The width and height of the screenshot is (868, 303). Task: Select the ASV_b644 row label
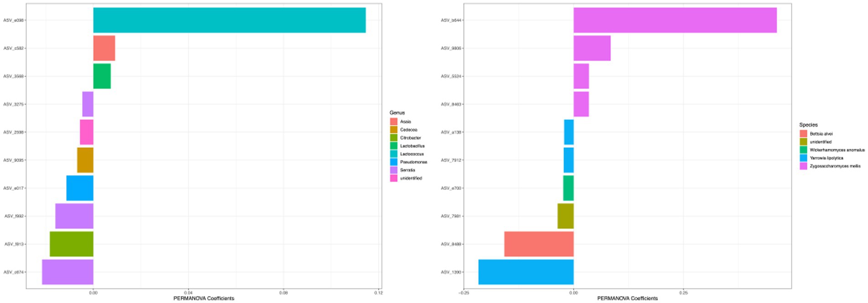coord(451,20)
